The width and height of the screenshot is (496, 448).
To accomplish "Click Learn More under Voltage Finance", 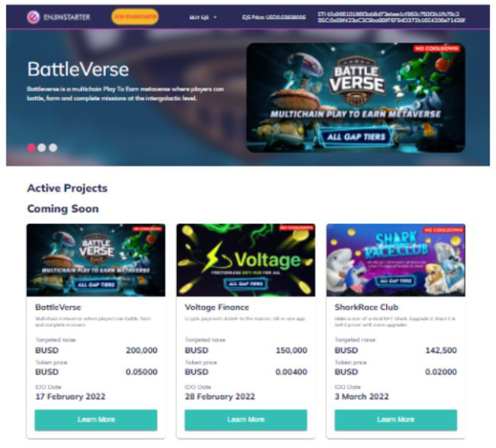I will [x=246, y=420].
